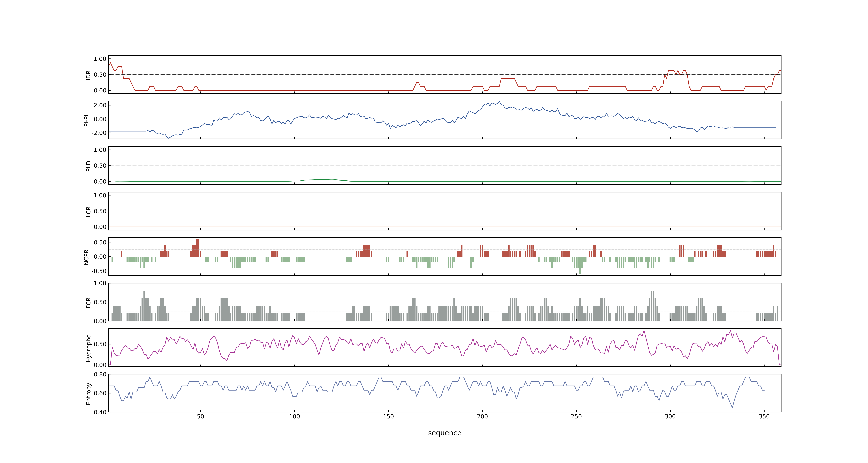Click the 0.00 tick of the PLD panel
Image resolution: width=868 pixels, height=463 pixels.
pyautogui.click(x=100, y=181)
